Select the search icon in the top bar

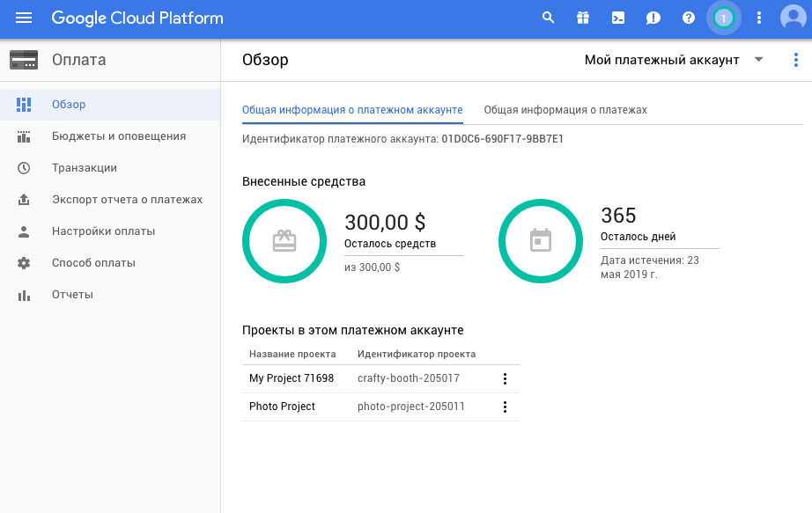548,17
